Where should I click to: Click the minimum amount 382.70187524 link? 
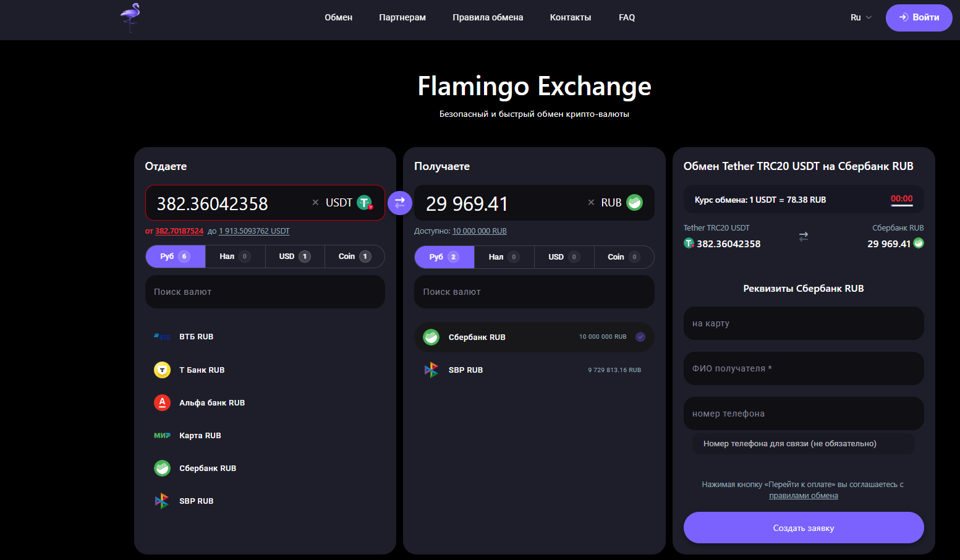coord(179,231)
